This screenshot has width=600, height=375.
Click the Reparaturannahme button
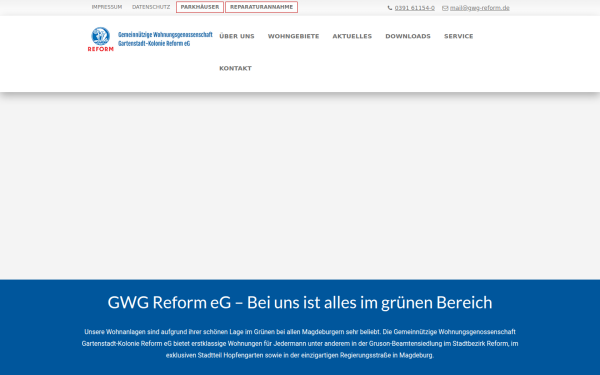tap(261, 7)
